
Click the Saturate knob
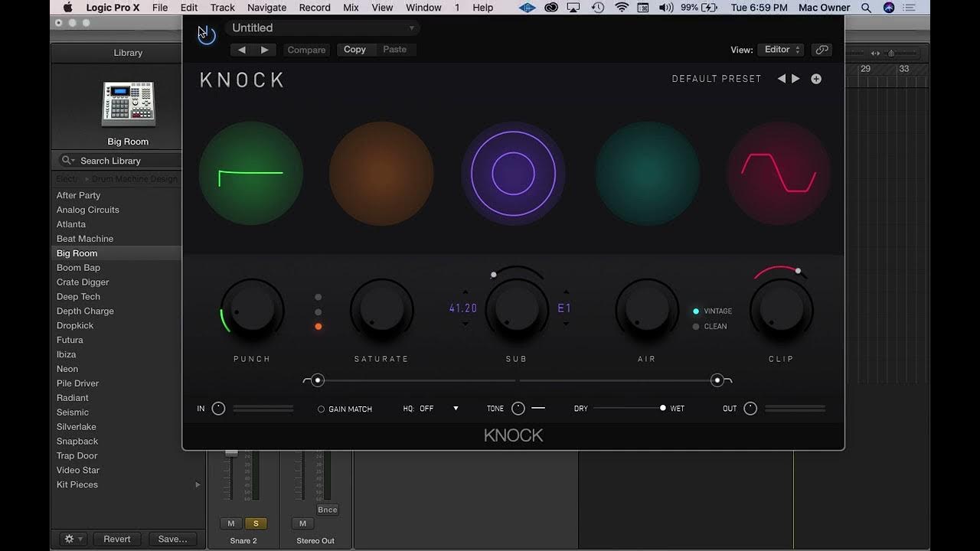(381, 311)
